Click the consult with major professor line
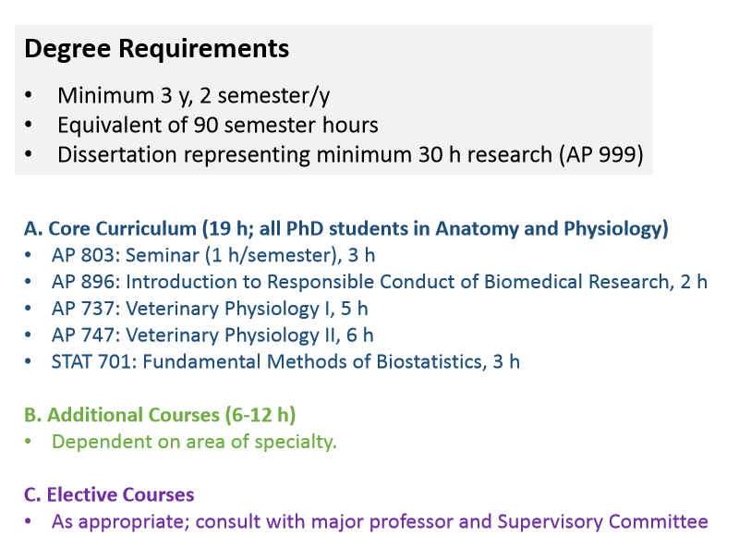Screen dimensions: 739x560 (380, 522)
